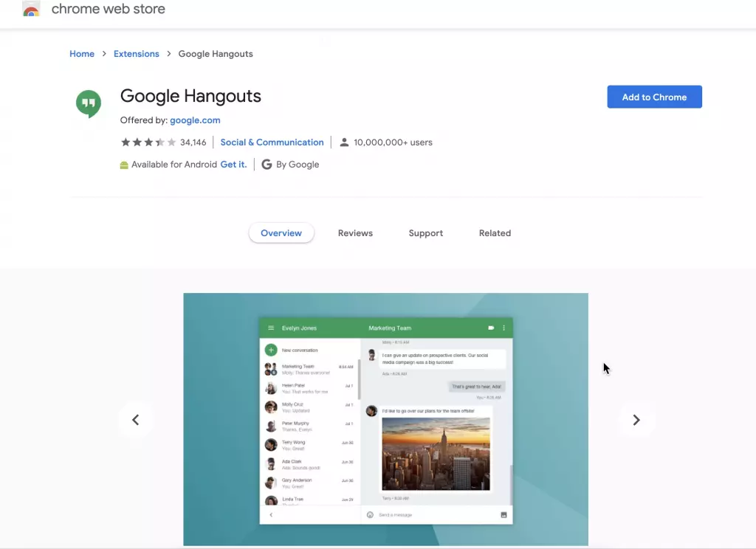Click the Chrome Web Store logo icon
756x549 pixels.
(x=31, y=9)
